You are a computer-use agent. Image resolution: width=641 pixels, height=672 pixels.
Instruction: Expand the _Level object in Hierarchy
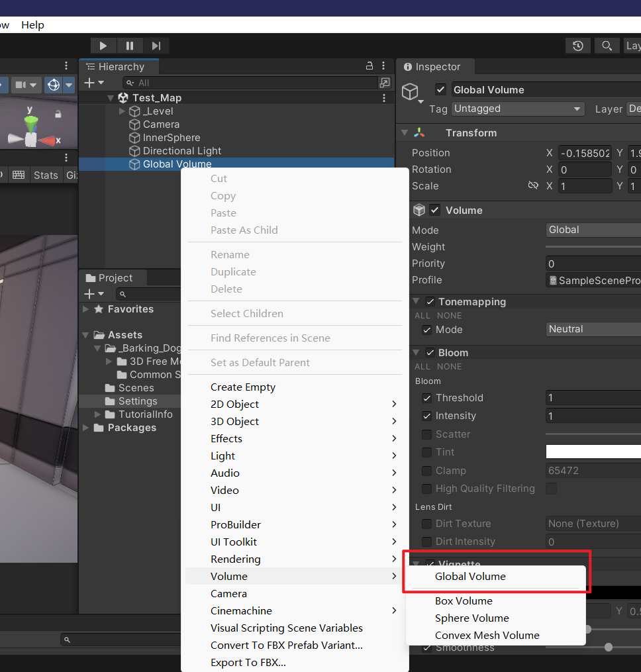coord(122,111)
